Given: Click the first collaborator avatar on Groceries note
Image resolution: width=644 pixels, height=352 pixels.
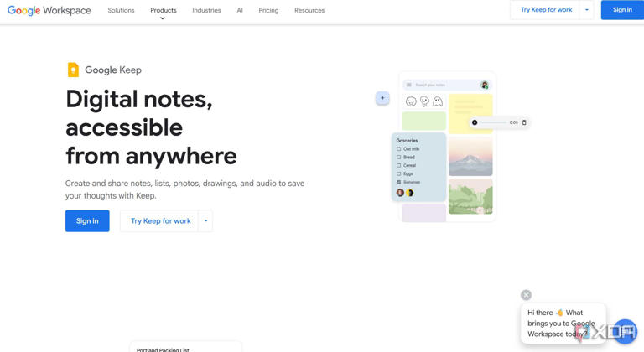Looking at the screenshot, I should [400, 193].
